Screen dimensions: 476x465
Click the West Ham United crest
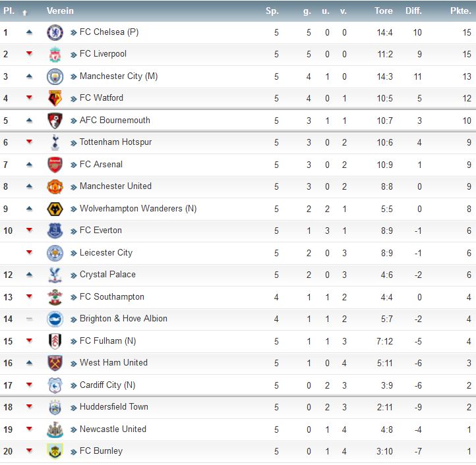coord(55,363)
